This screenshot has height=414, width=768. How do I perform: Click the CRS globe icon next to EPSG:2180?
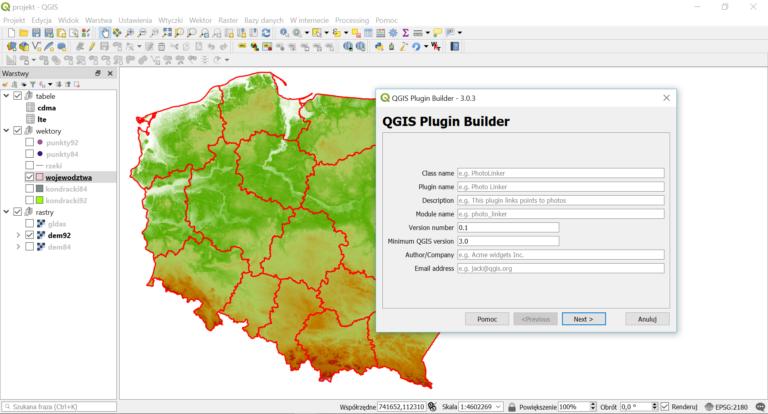[x=709, y=407]
